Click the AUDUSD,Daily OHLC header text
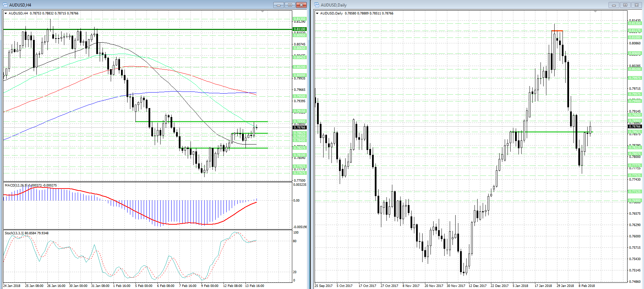The image size is (644, 289). [x=357, y=13]
